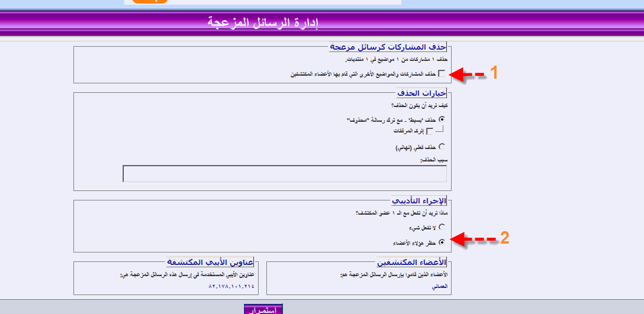Click the detected IP address ٨٢.١٧٨.١٠١.٢١٤
The image size is (644, 314).
231,286
